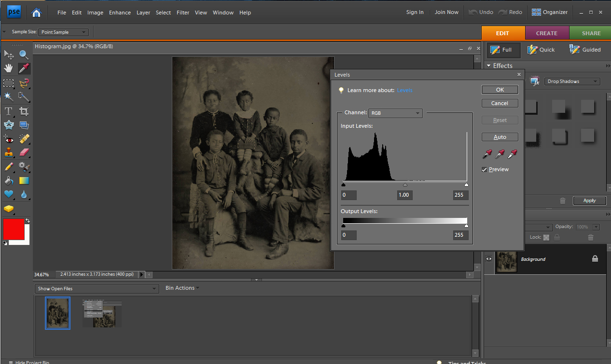Expand the Show Open Files dropdown

point(97,289)
